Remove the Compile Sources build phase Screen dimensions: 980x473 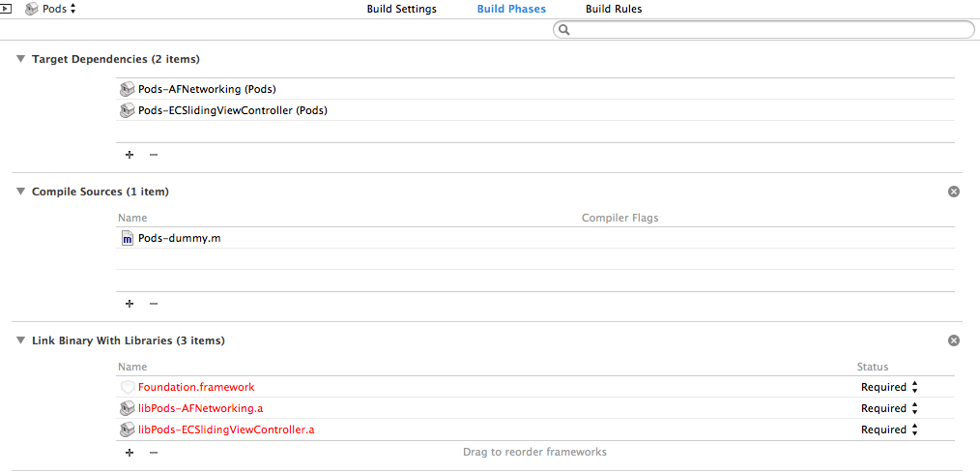(954, 192)
